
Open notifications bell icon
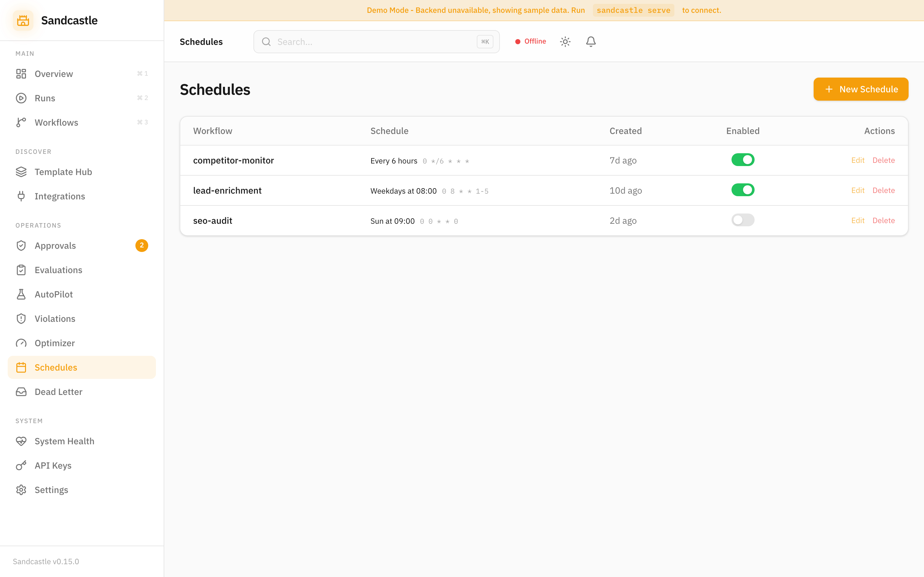(x=591, y=42)
